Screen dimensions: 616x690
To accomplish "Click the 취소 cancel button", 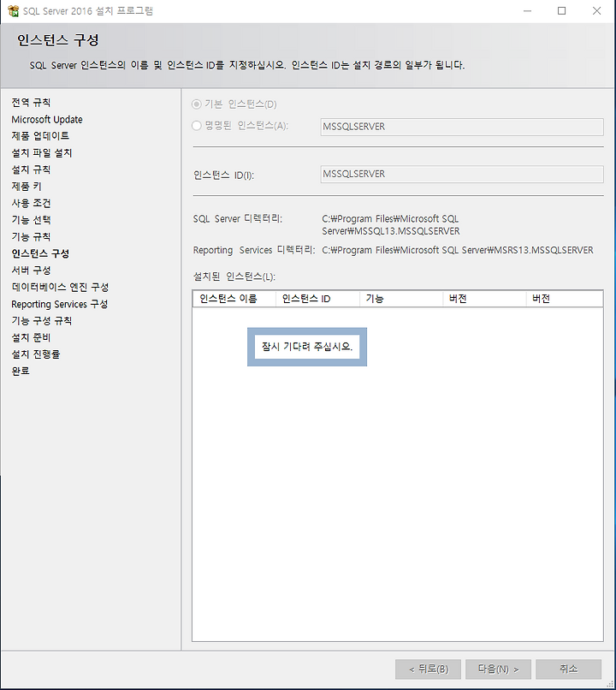I will click(568, 669).
